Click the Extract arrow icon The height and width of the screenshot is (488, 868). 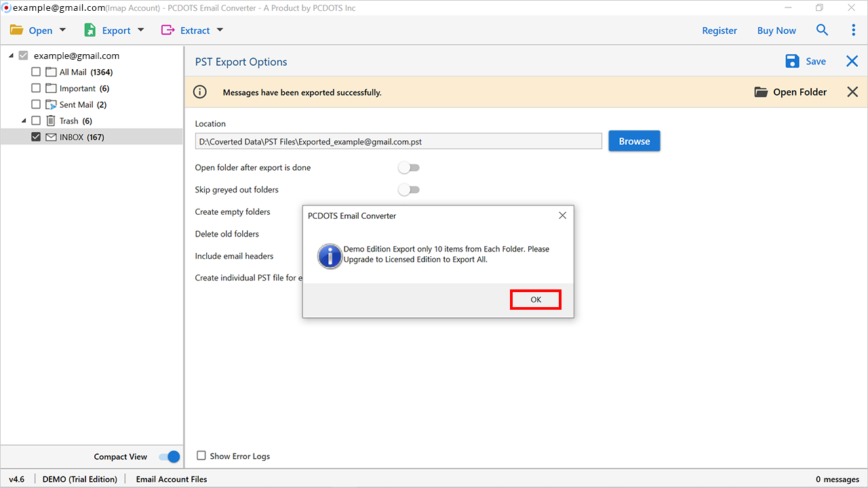[167, 30]
